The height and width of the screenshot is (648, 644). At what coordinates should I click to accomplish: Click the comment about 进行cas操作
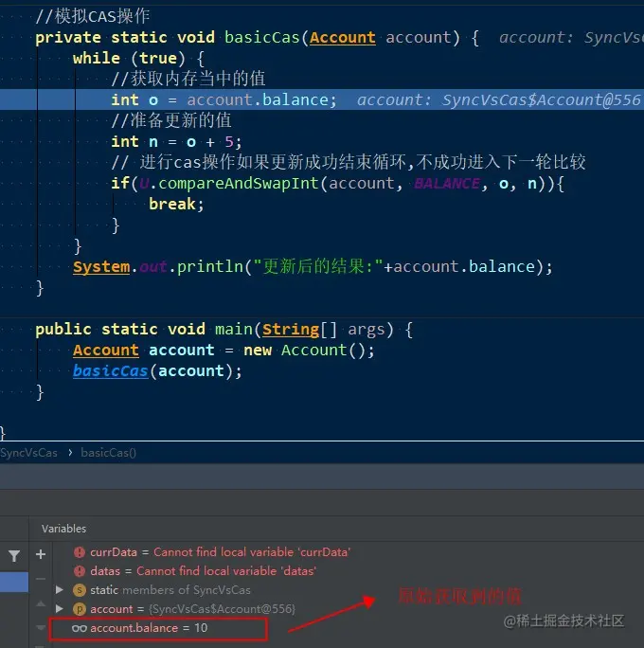(349, 162)
